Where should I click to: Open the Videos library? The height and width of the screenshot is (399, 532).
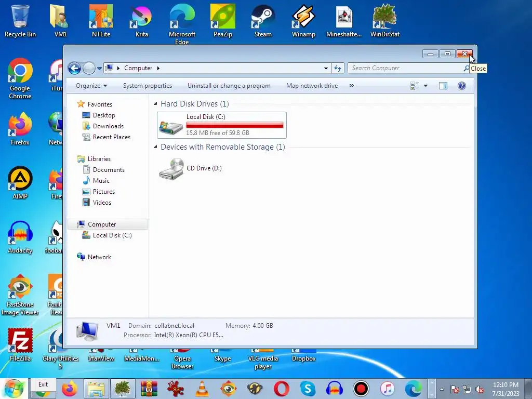coord(102,203)
